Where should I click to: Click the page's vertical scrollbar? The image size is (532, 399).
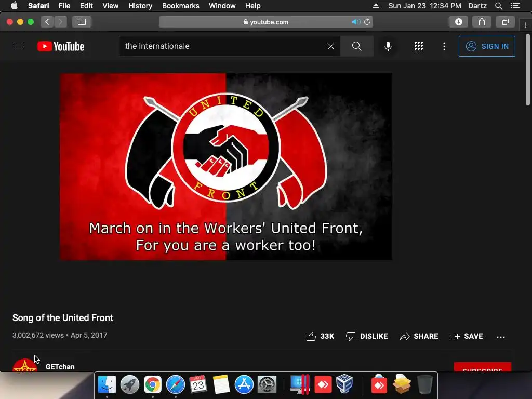tap(528, 70)
